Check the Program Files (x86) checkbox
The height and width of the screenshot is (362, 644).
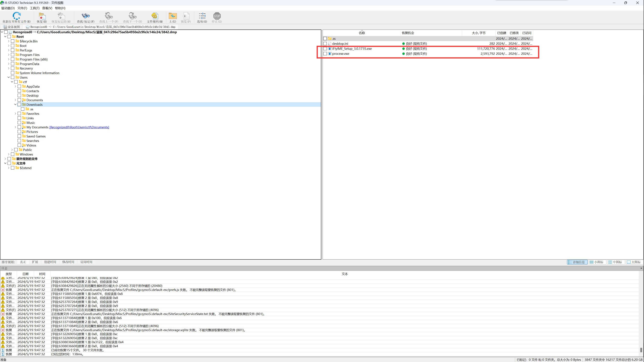[x=13, y=59]
